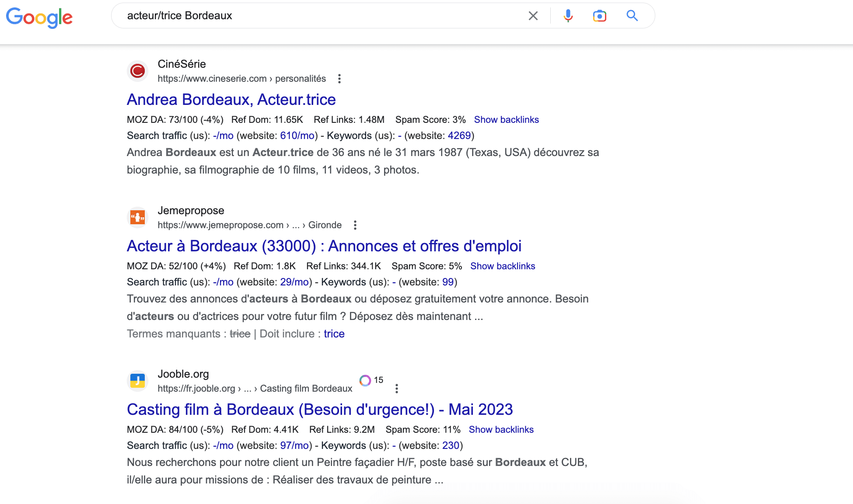Open more options for Jooble.org result
The image size is (853, 504).
pos(397,389)
